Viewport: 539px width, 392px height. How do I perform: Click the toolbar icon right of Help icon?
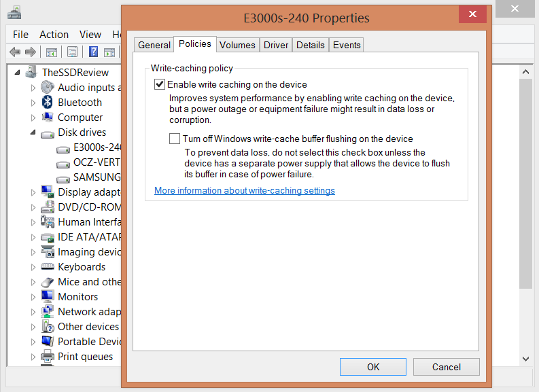pos(109,52)
